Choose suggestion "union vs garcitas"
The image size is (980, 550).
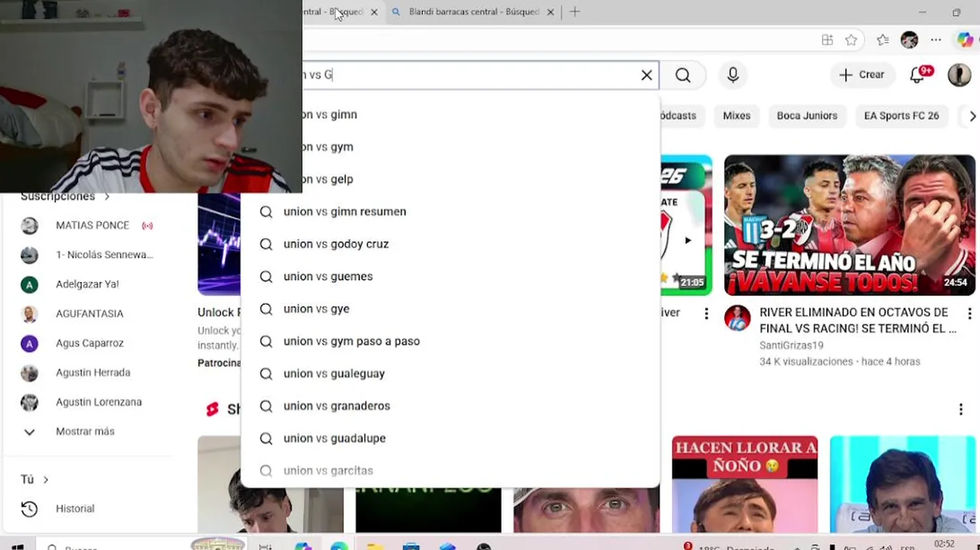click(x=450, y=471)
